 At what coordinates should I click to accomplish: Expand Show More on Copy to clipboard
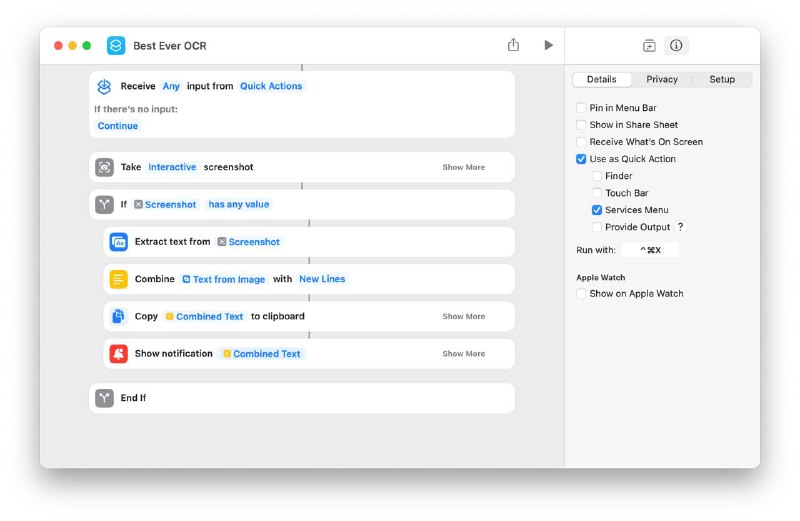[x=463, y=316]
